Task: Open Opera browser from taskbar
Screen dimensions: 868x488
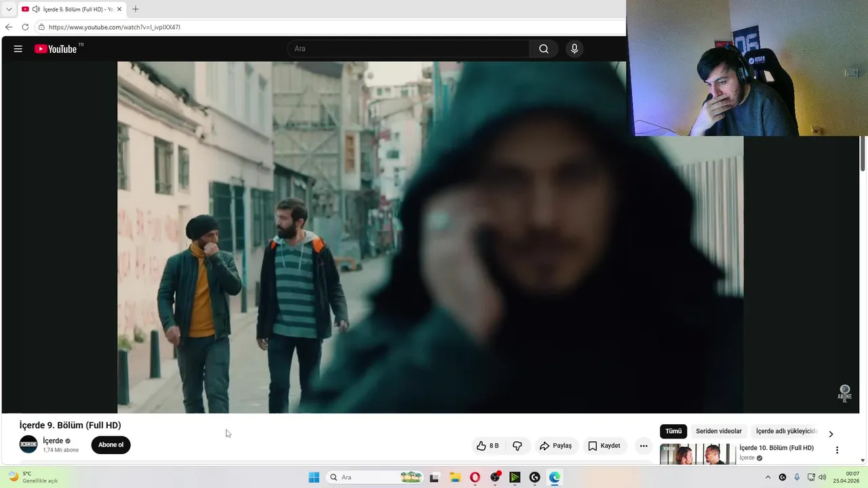Action: pos(475,477)
